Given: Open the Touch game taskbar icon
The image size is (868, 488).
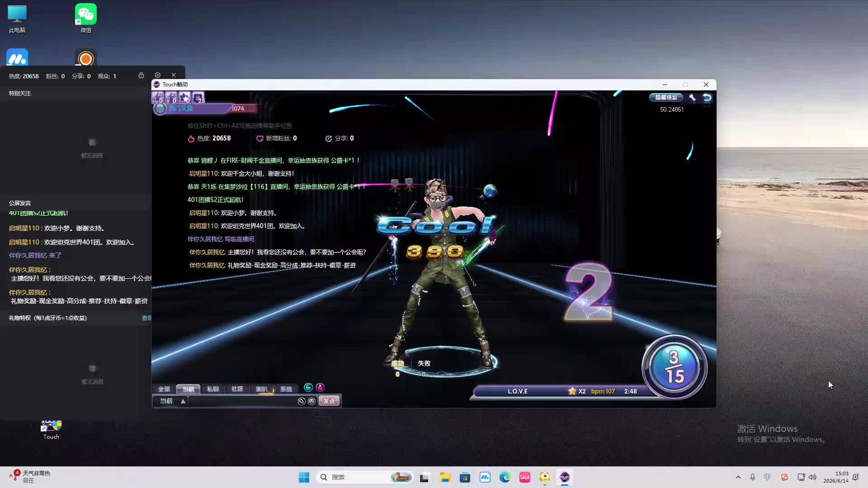Looking at the screenshot, I should 565,477.
